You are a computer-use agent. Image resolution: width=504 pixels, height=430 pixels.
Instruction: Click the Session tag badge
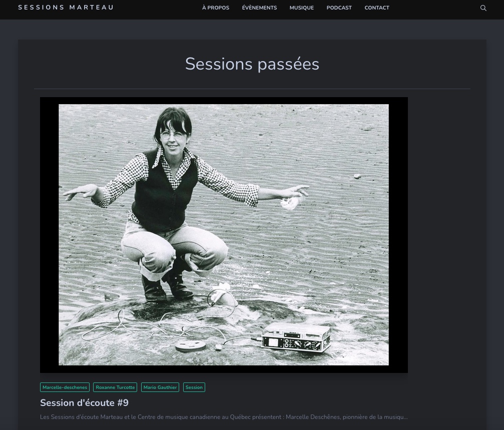click(194, 387)
